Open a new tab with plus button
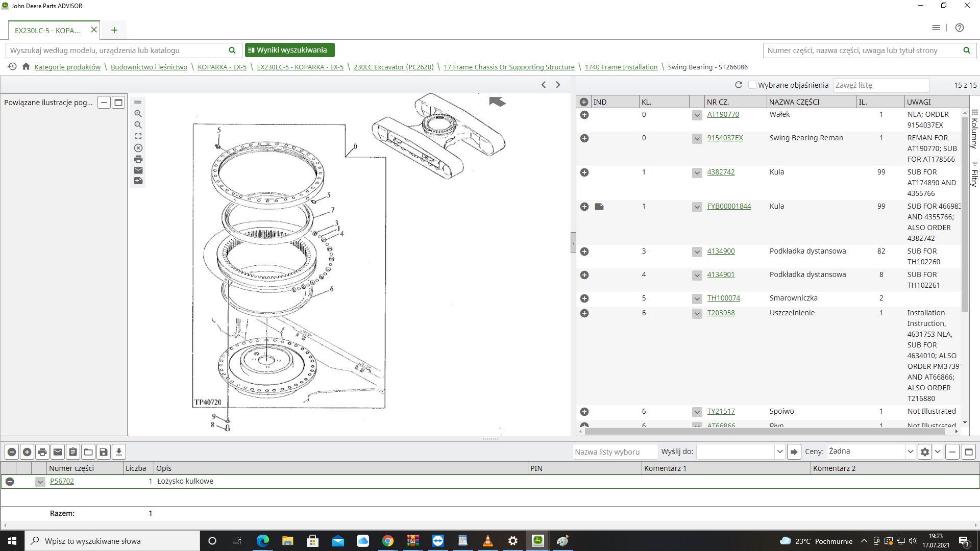Screen dimensions: 980x551 (114, 30)
